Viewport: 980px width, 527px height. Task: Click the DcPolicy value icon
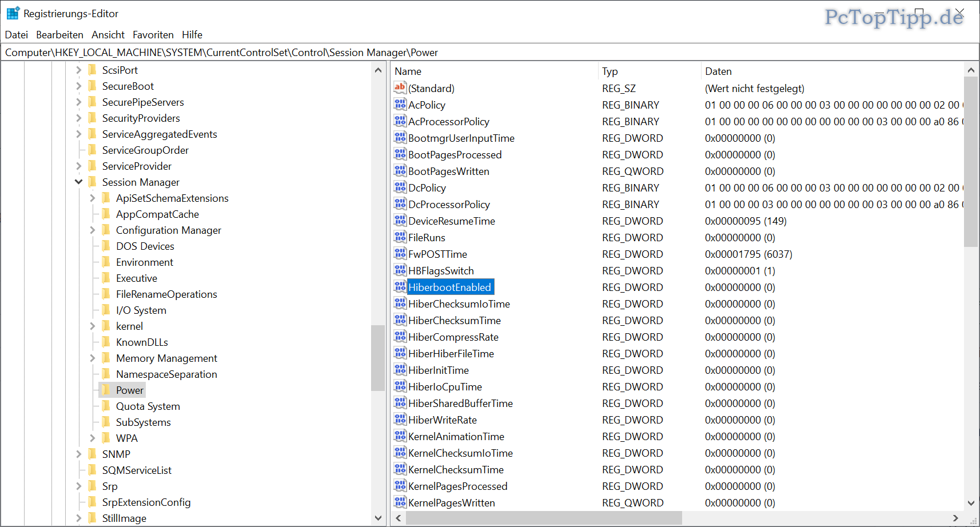click(400, 187)
